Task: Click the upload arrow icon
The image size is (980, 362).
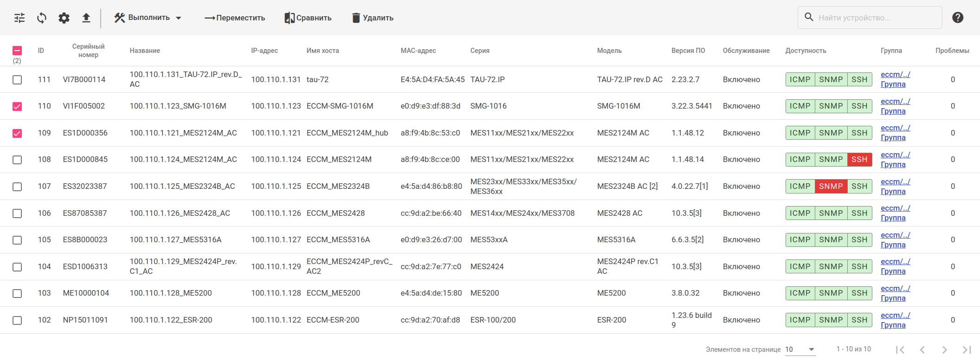Action: (x=86, y=18)
